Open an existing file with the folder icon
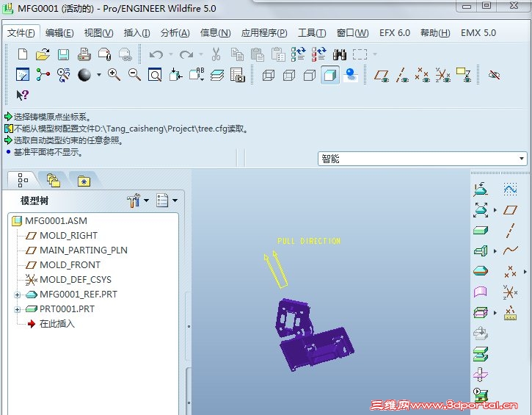The image size is (532, 415). click(43, 54)
